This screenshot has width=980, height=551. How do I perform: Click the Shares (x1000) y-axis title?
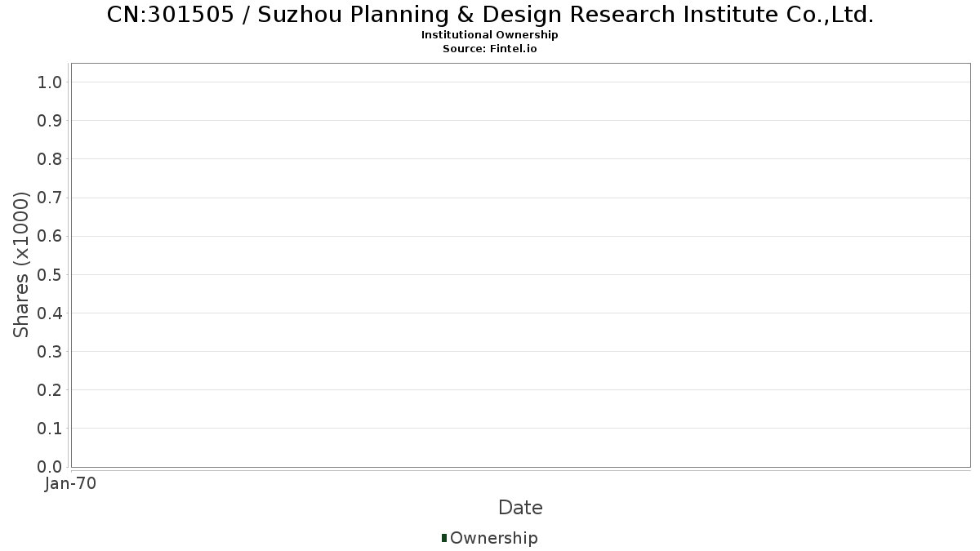click(x=21, y=264)
